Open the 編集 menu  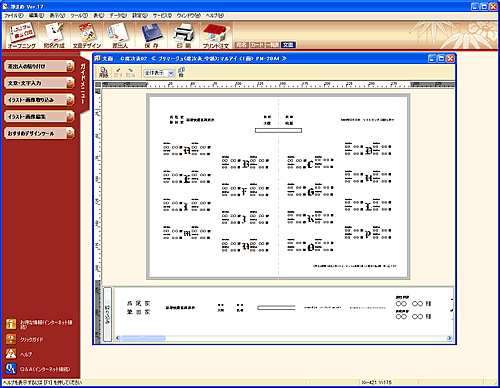pyautogui.click(x=36, y=15)
